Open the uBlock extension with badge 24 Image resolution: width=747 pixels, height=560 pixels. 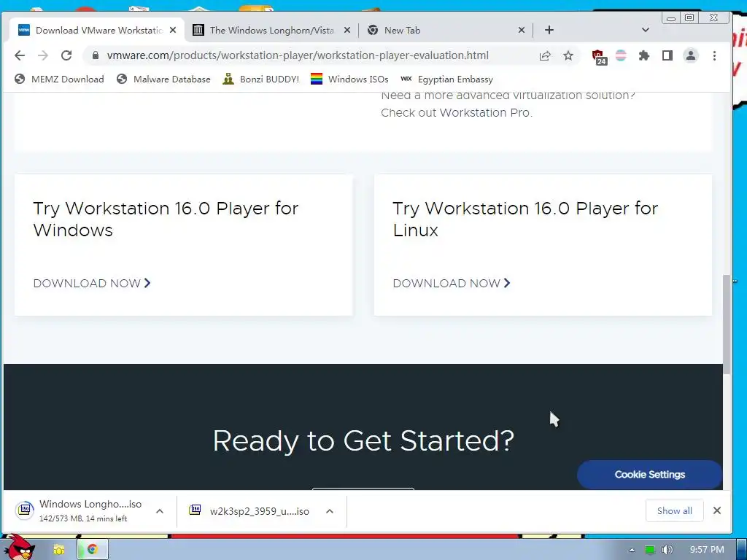pyautogui.click(x=599, y=57)
